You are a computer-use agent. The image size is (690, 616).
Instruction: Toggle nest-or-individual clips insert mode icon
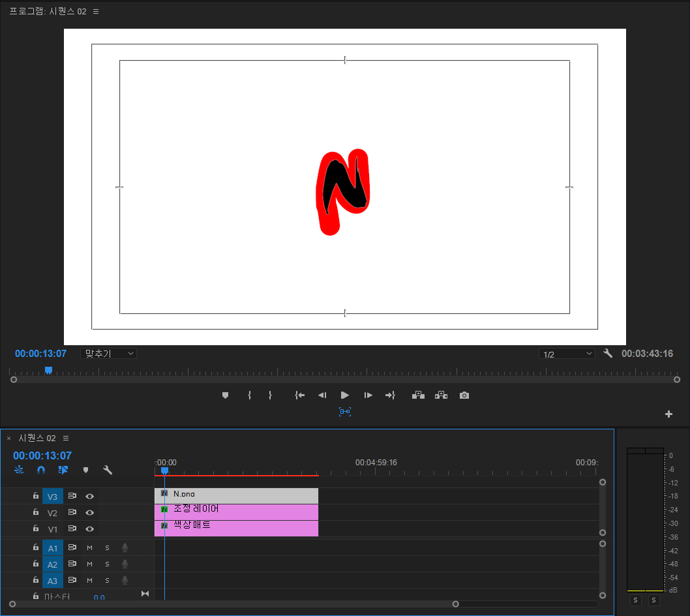[19, 470]
